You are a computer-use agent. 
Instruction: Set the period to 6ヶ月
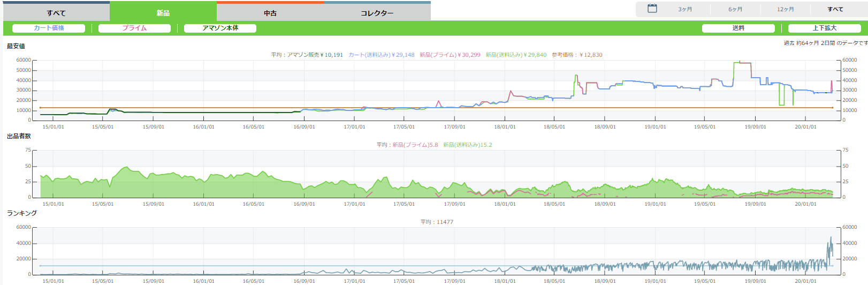click(x=735, y=9)
